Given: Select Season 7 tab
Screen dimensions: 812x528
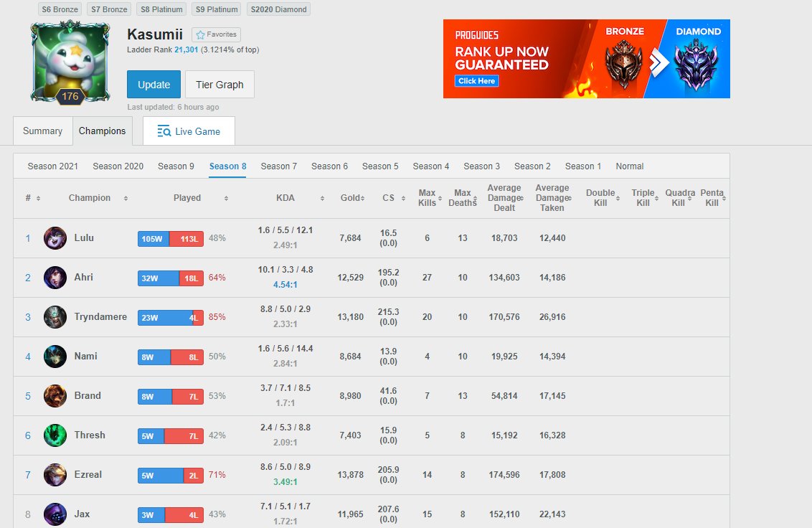Looking at the screenshot, I should click(278, 166).
